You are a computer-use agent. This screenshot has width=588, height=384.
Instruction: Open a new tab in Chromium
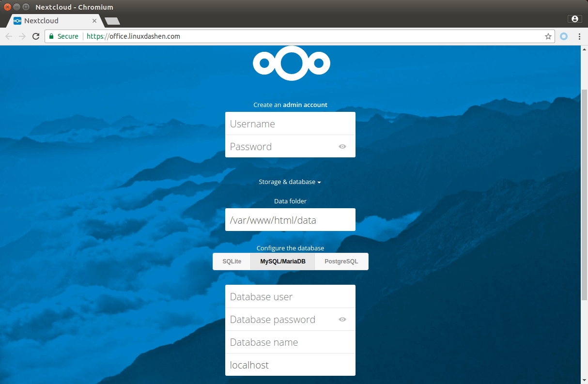click(x=112, y=21)
